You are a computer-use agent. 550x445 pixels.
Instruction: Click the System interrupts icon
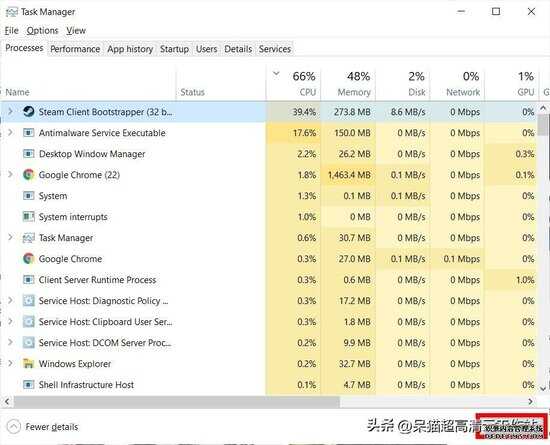coord(28,217)
